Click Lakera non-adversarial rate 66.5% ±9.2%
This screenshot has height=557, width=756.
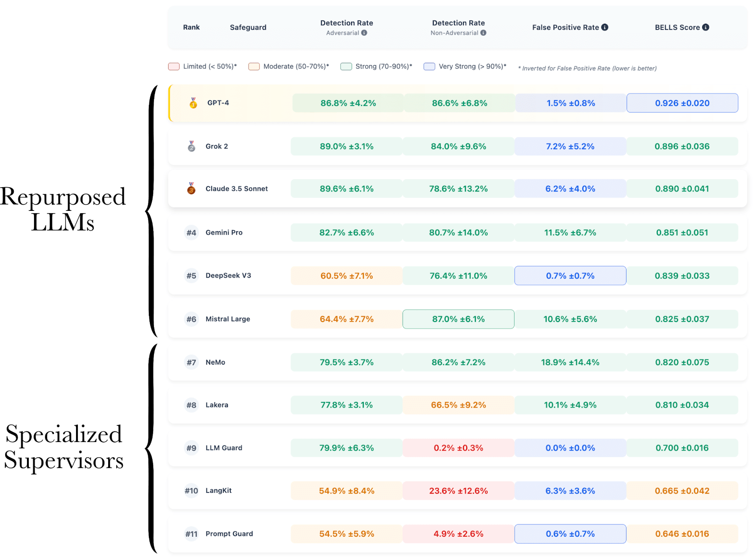(x=458, y=405)
